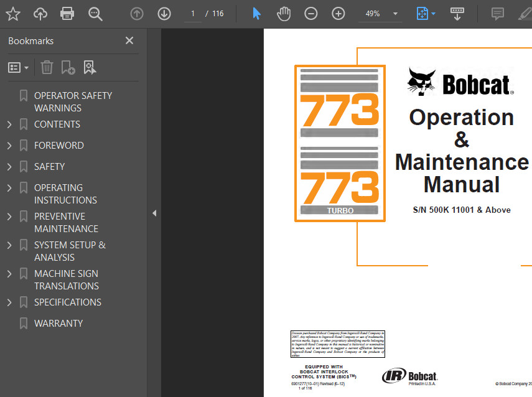Image resolution: width=532 pixels, height=397 pixels.
Task: Open zoom percentage dropdown
Action: 395,14
